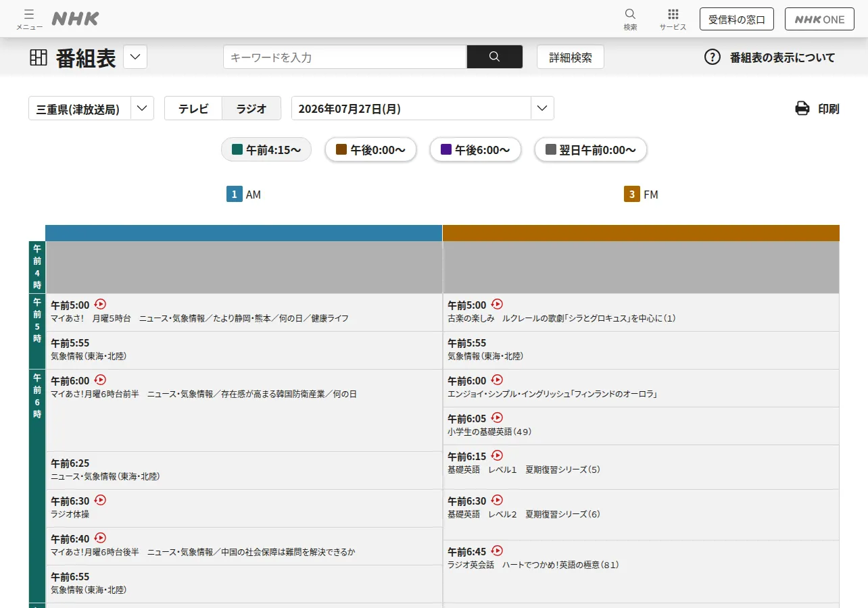Jump to 午後0:00〜 time block

tap(370, 149)
